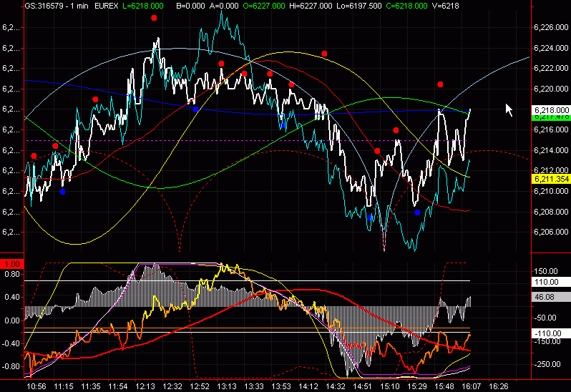Click the -50.00 indicator scale label
The width and height of the screenshot is (571, 392).
[545, 318]
